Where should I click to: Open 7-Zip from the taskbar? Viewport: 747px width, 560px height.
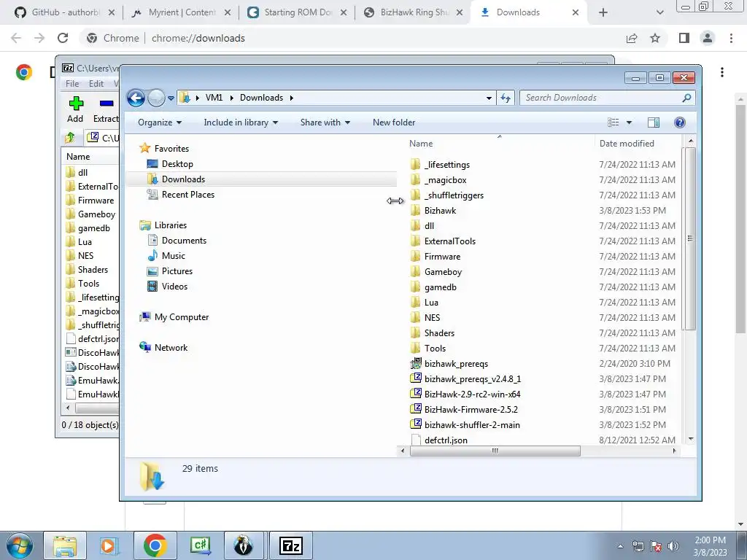pyautogui.click(x=291, y=545)
